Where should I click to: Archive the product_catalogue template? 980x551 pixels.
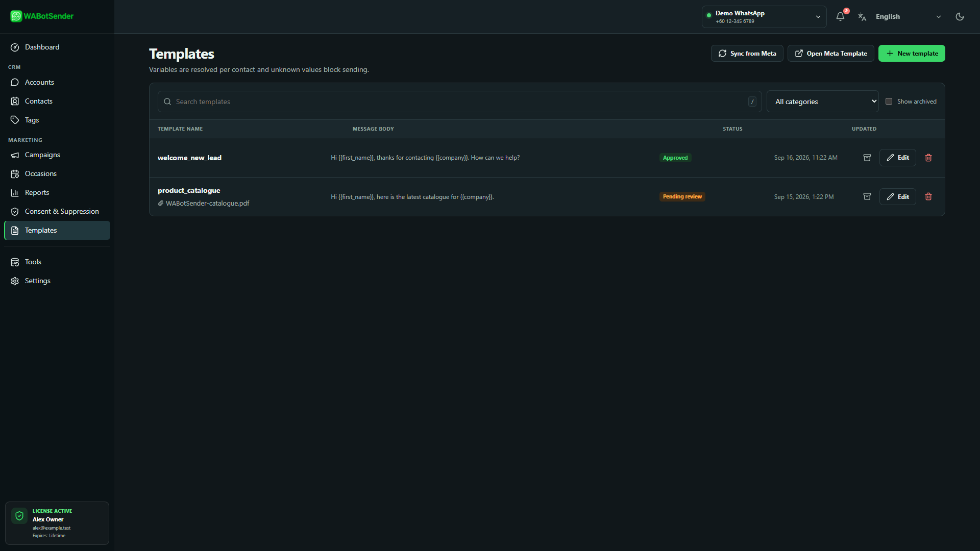[x=867, y=196]
